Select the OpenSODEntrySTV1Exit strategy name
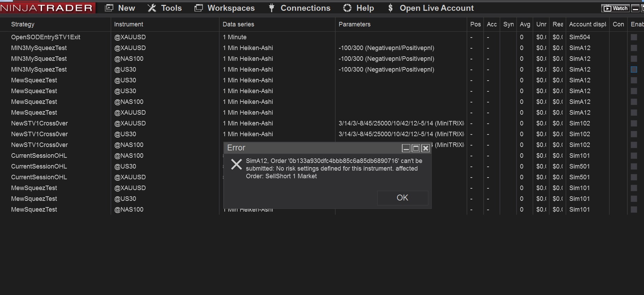This screenshot has height=295, width=644. 46,37
